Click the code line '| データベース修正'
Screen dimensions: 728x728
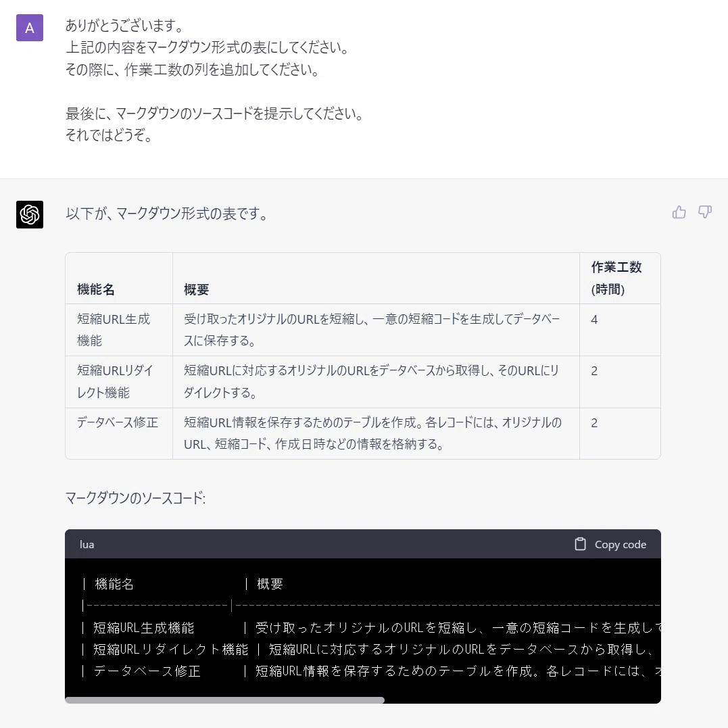(370, 671)
